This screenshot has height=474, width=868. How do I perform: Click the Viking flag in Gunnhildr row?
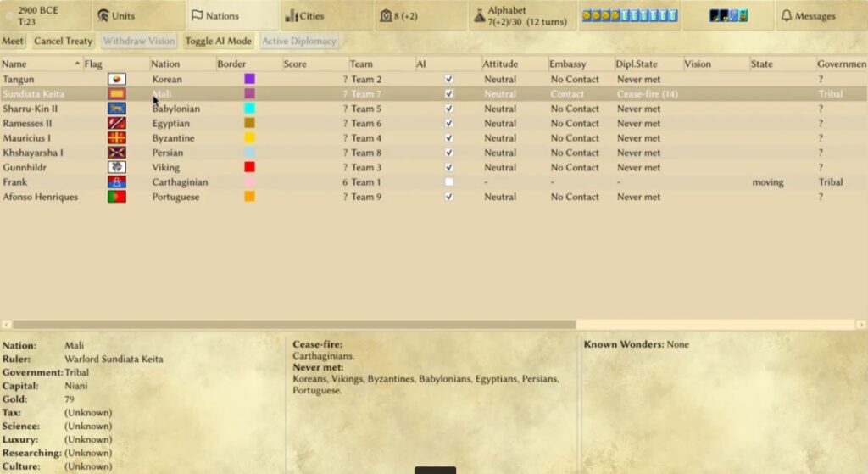(x=117, y=167)
